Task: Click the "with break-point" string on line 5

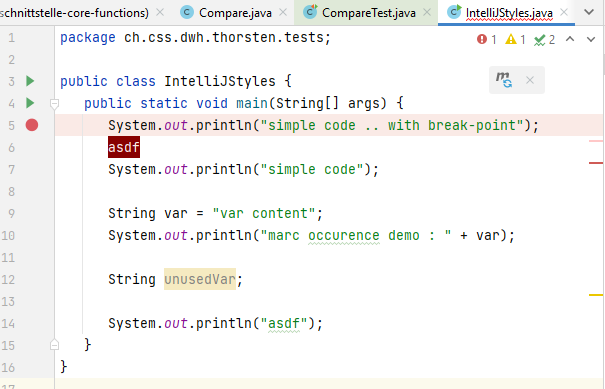Action: (x=456, y=125)
